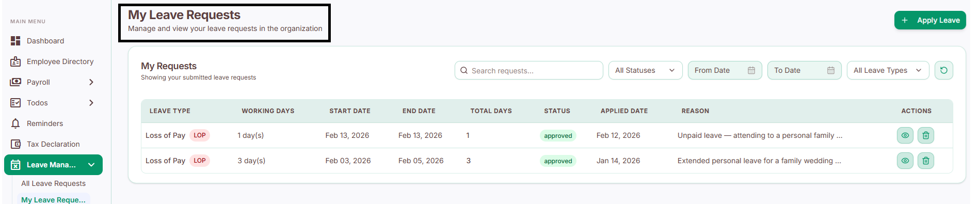
Task: Open the Dashboard icon in sidebar
Action: [x=15, y=41]
